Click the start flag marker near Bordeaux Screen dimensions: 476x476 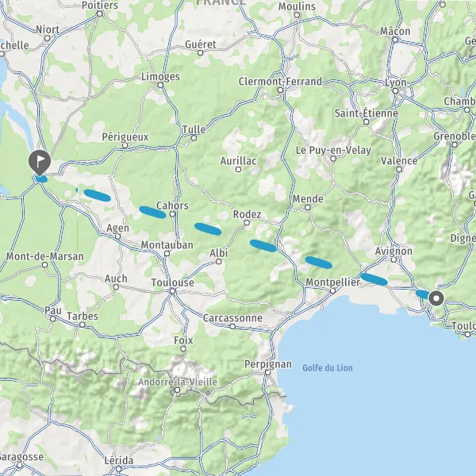[40, 162]
